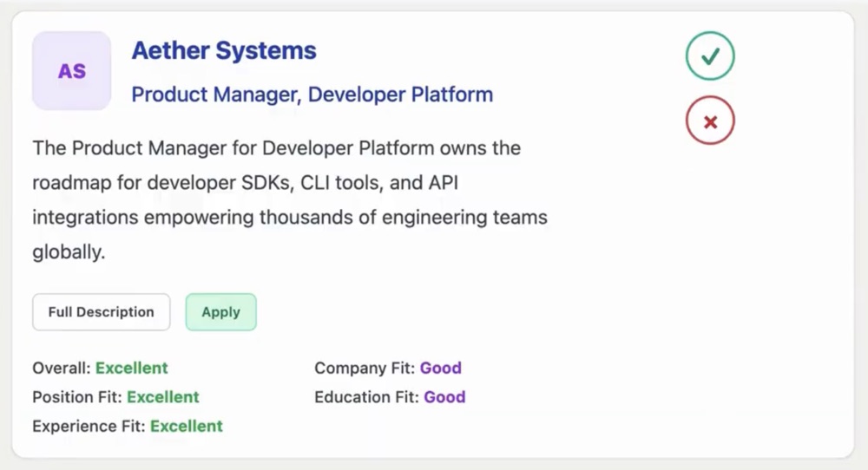Open the Product Manager, Developer Platform title
The height and width of the screenshot is (470, 868).
click(312, 95)
